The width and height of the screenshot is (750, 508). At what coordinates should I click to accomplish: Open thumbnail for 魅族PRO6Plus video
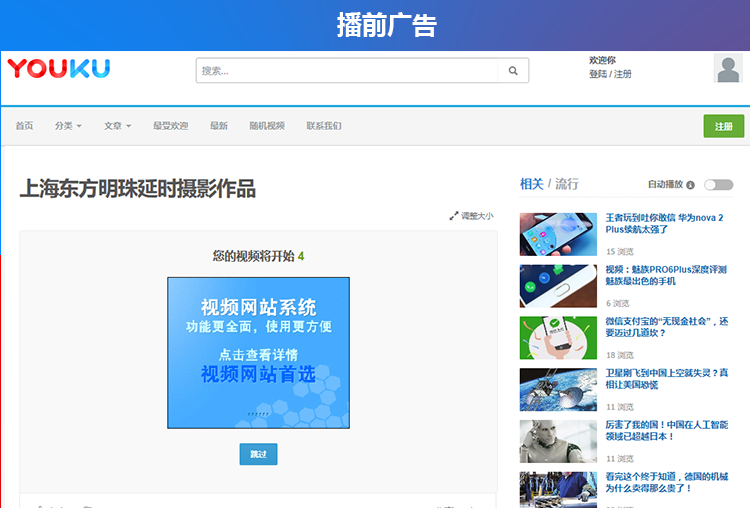558,286
